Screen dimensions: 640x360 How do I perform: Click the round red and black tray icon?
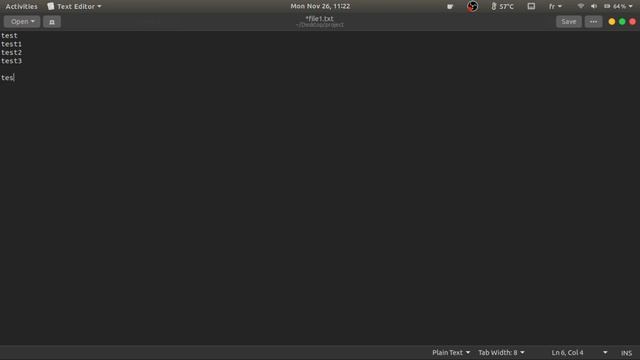(x=472, y=6)
